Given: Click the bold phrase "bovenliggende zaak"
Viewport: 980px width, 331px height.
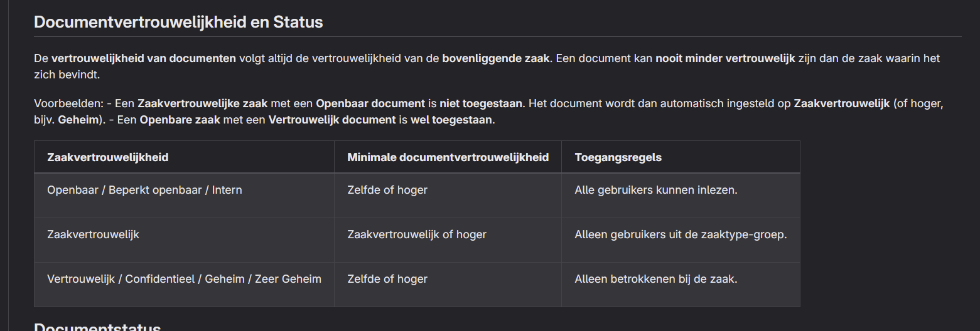Looking at the screenshot, I should point(496,59).
